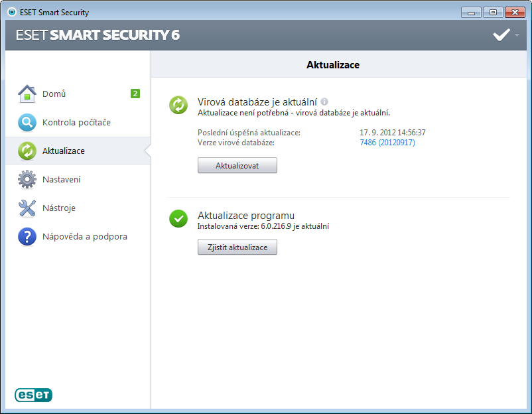Click the green program update check icon
This screenshot has width=532, height=414.
[178, 219]
